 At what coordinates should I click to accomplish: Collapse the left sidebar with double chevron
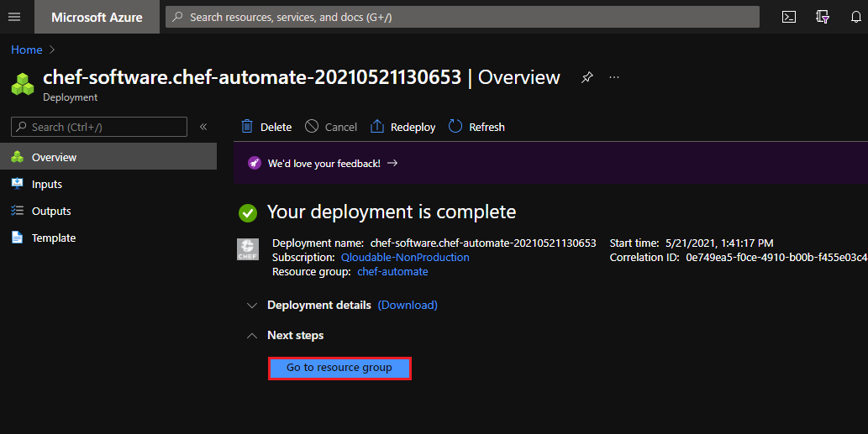(203, 127)
